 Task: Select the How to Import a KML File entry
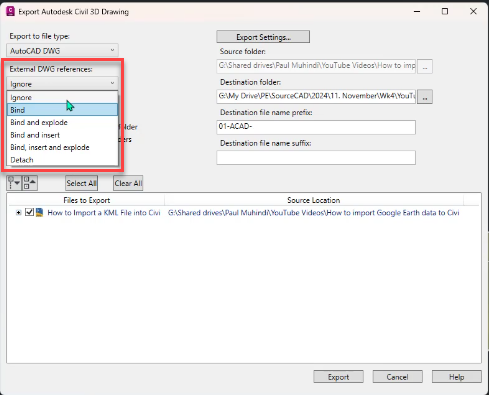tap(104, 213)
